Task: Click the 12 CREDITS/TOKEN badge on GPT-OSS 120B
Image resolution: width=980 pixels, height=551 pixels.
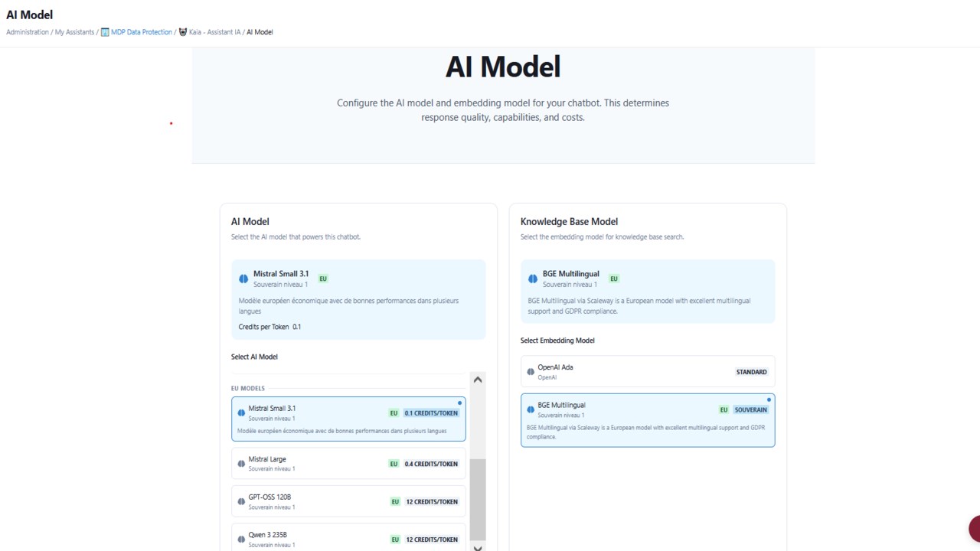Action: [432, 502]
